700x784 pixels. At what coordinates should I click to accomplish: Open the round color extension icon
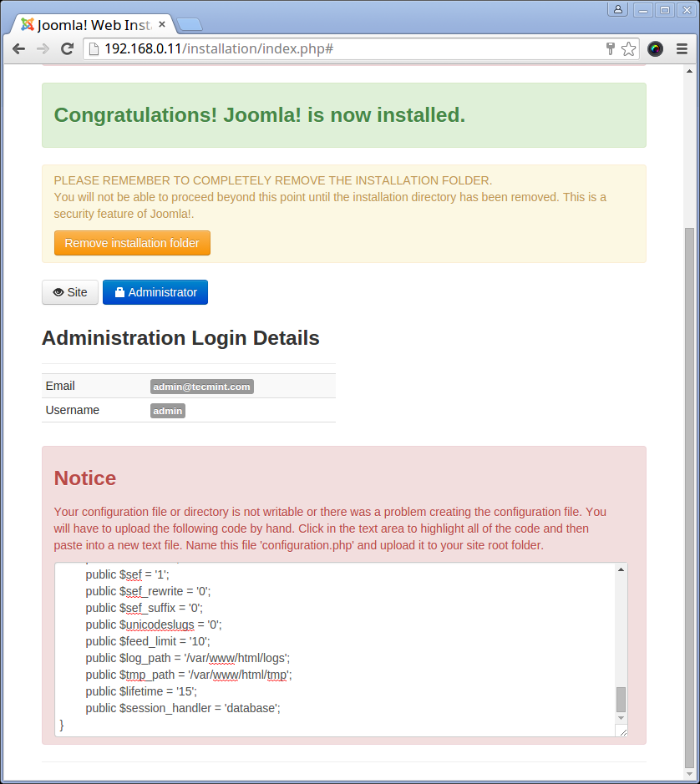pos(655,48)
